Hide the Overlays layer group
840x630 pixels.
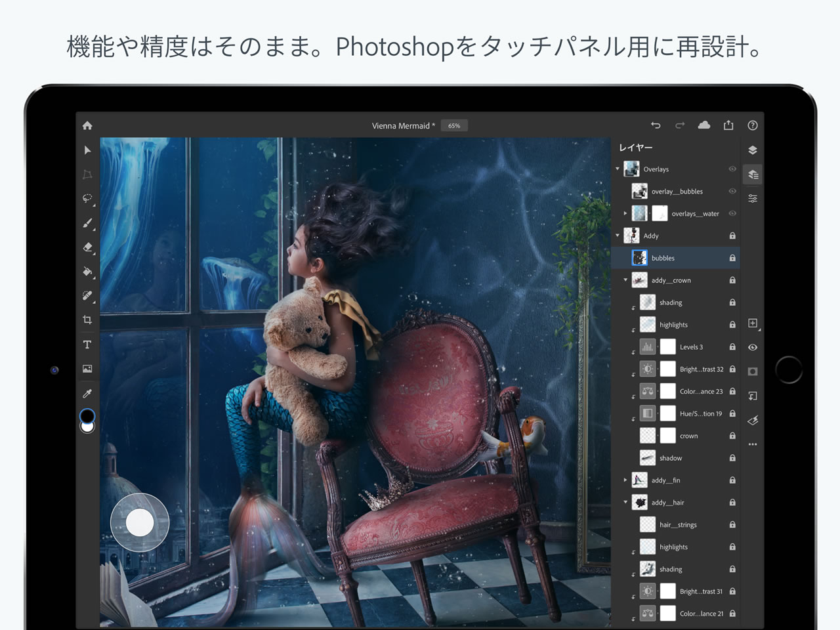click(x=732, y=169)
